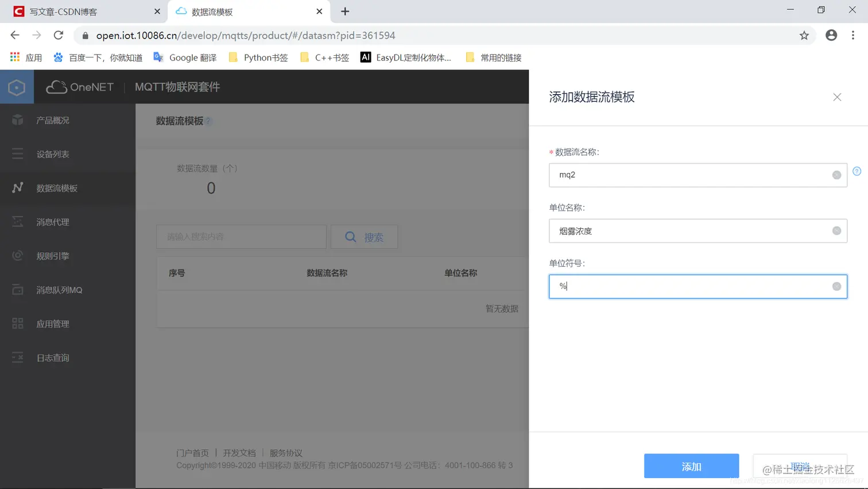This screenshot has width=868, height=489.
Task: Click the 消息代理 icon
Action: pyautogui.click(x=18, y=221)
